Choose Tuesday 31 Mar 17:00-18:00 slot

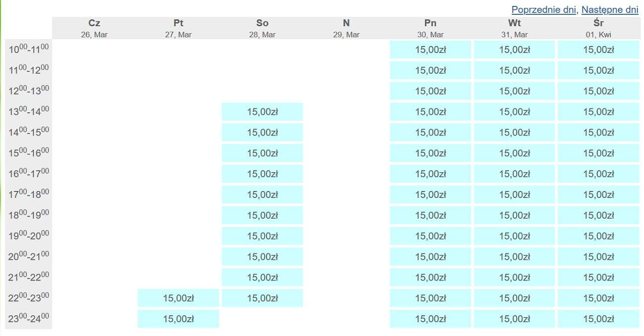(x=514, y=194)
